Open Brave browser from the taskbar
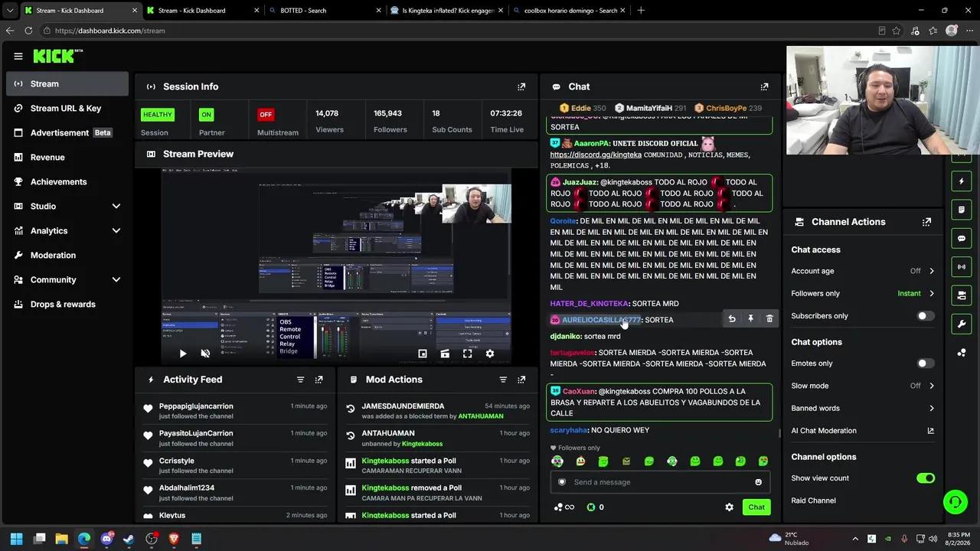Viewport: 980px width, 551px height. 174,539
